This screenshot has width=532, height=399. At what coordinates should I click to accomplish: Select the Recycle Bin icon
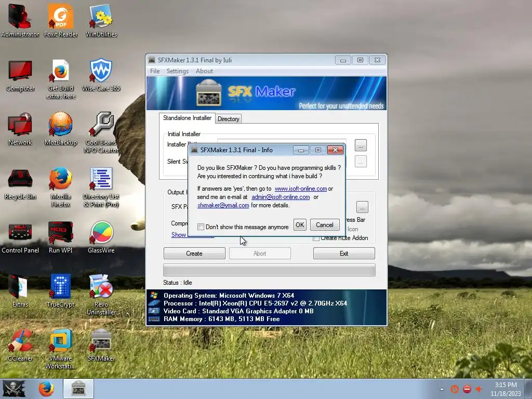[x=20, y=184]
